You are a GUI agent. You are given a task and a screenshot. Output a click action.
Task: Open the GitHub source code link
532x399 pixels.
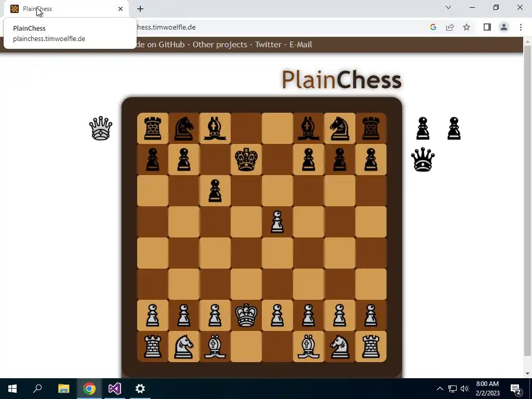pos(160,45)
